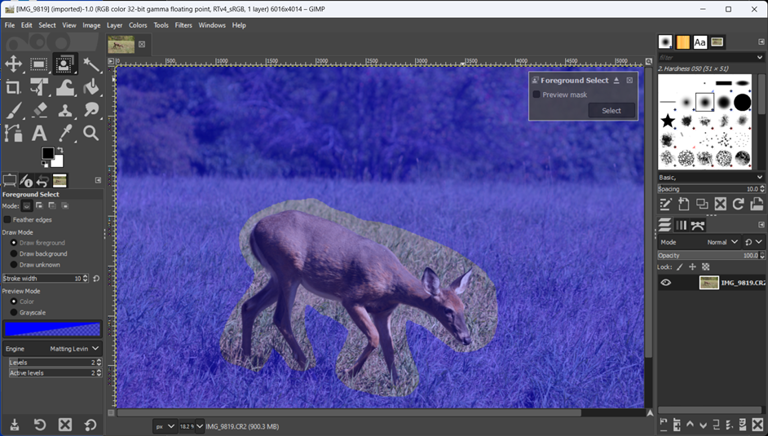Select the Fuzzy Select magic wand tool
Image resolution: width=768 pixels, height=436 pixels.
pos(91,64)
